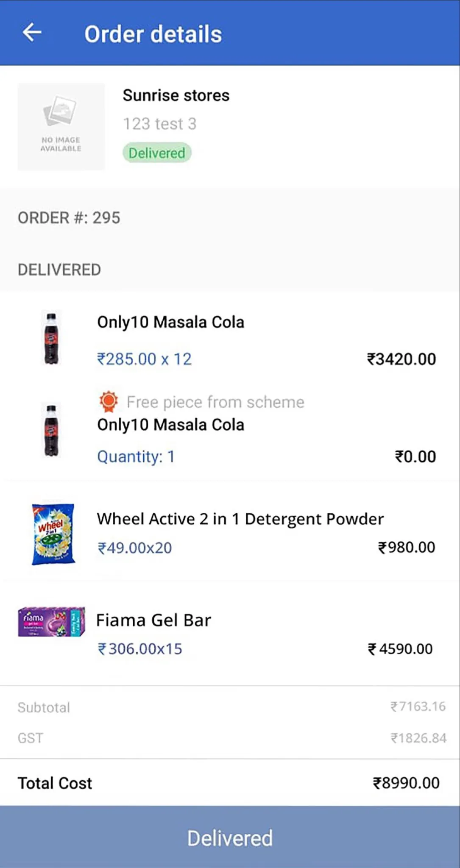Select the ORDER #: 295 label
Image resolution: width=460 pixels, height=868 pixels.
click(69, 218)
